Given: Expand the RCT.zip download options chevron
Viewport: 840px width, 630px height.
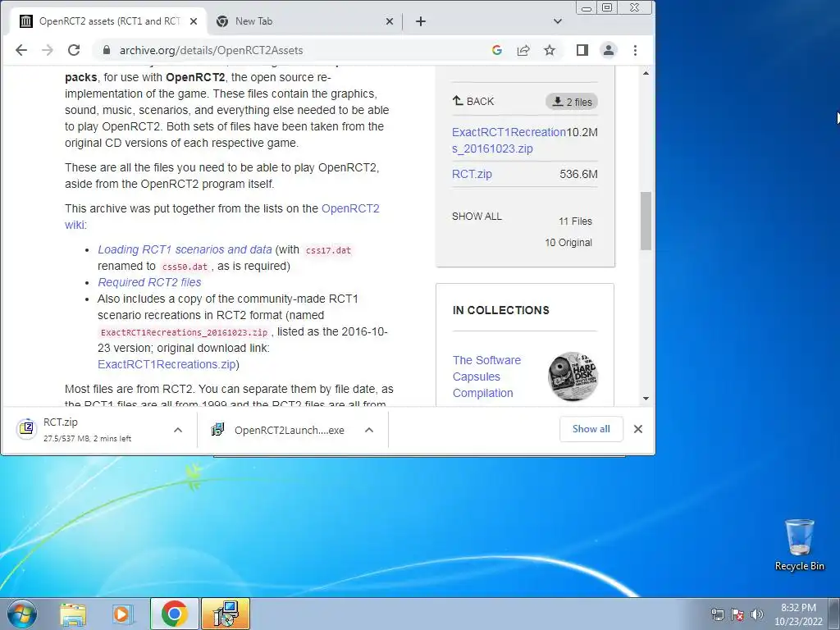Looking at the screenshot, I should pyautogui.click(x=178, y=430).
